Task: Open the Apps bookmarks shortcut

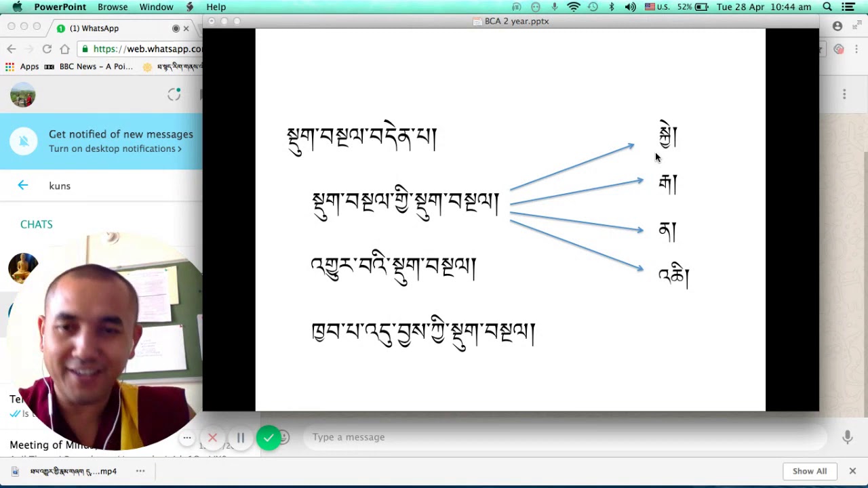Action: coord(22,66)
